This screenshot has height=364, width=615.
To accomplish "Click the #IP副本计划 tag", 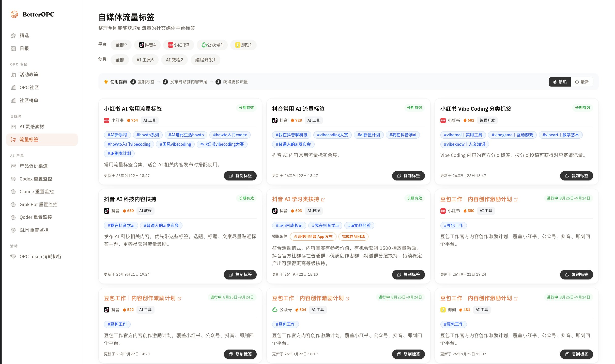I will tap(119, 153).
